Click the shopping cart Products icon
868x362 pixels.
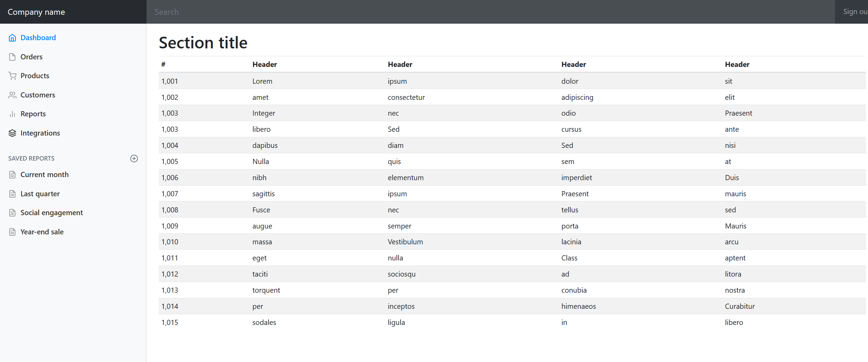(x=12, y=76)
